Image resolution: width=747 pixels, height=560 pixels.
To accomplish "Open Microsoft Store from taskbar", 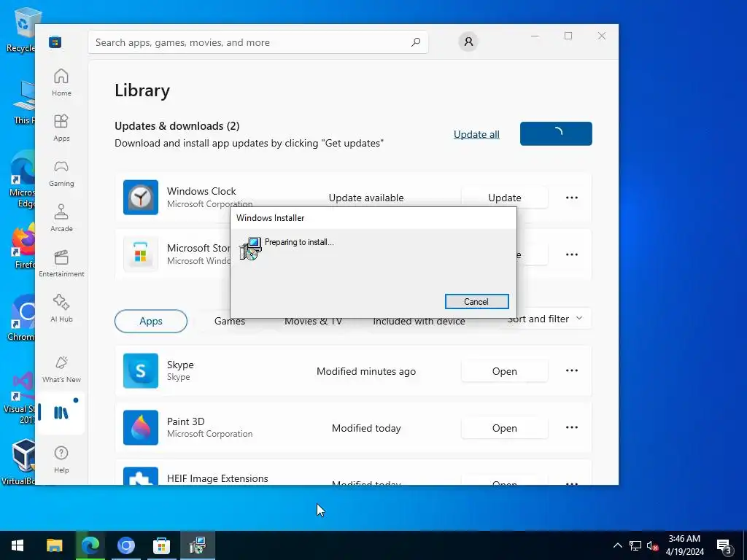I will tap(161, 545).
